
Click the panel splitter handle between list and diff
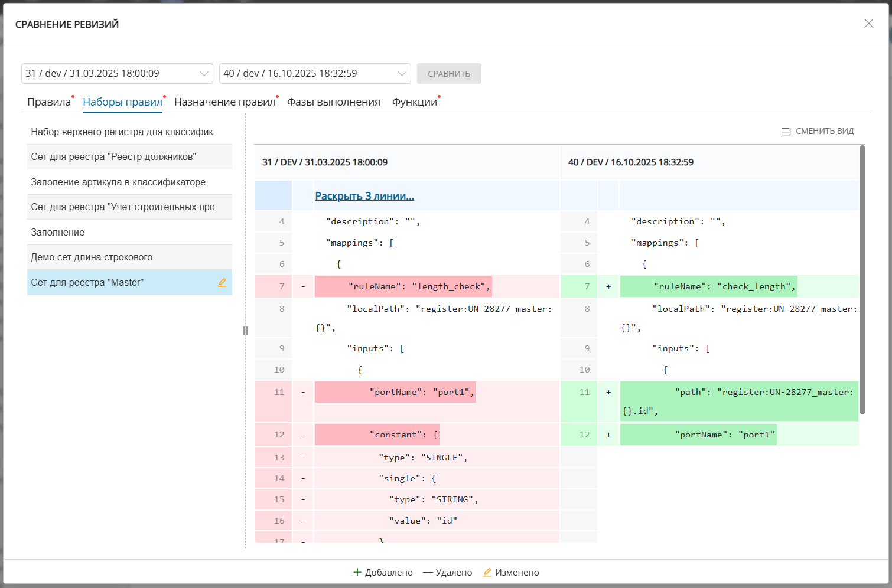(245, 331)
